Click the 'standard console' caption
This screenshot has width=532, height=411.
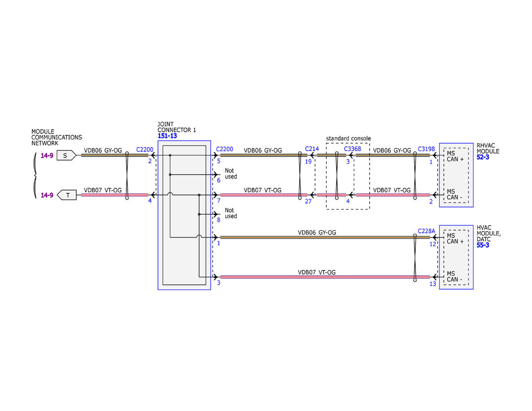click(x=348, y=138)
